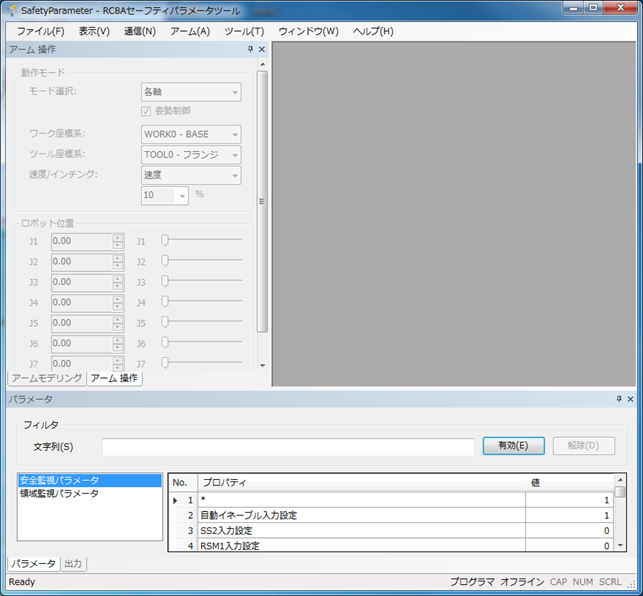
Task: Close the パラメータ panel
Action: (631, 399)
